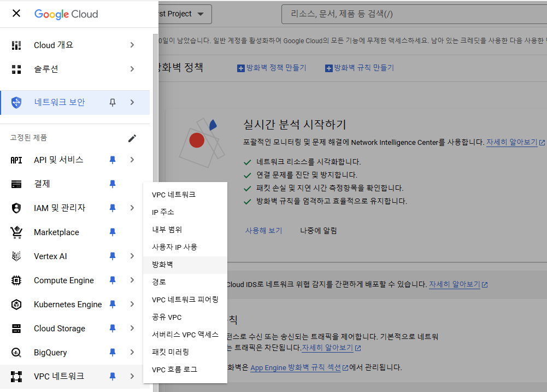Select 내부 범위 in the submenu
Viewport: 547px width, 392px height.
(185, 230)
